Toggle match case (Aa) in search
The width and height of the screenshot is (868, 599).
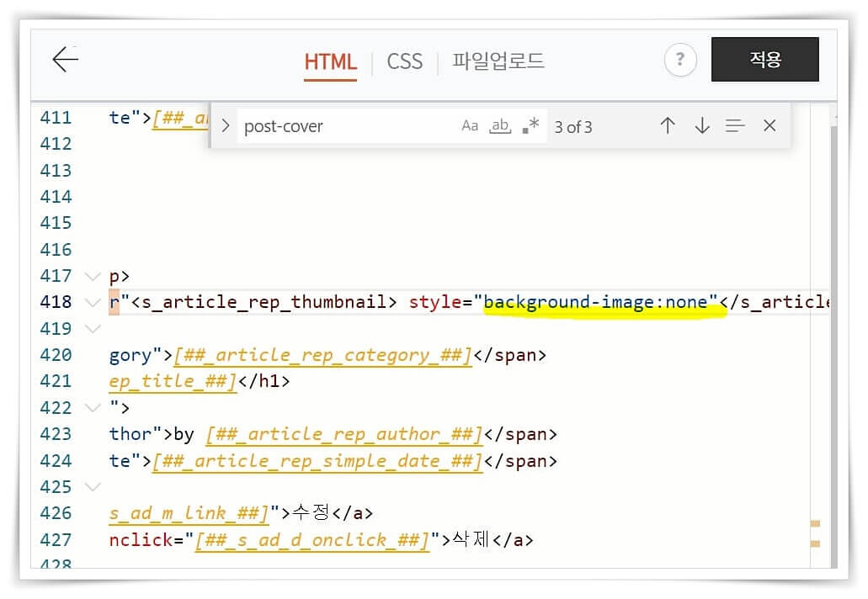click(470, 125)
